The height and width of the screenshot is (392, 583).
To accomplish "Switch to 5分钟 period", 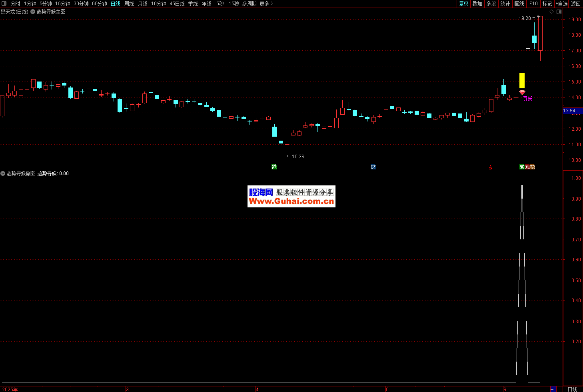I will coord(46,4).
